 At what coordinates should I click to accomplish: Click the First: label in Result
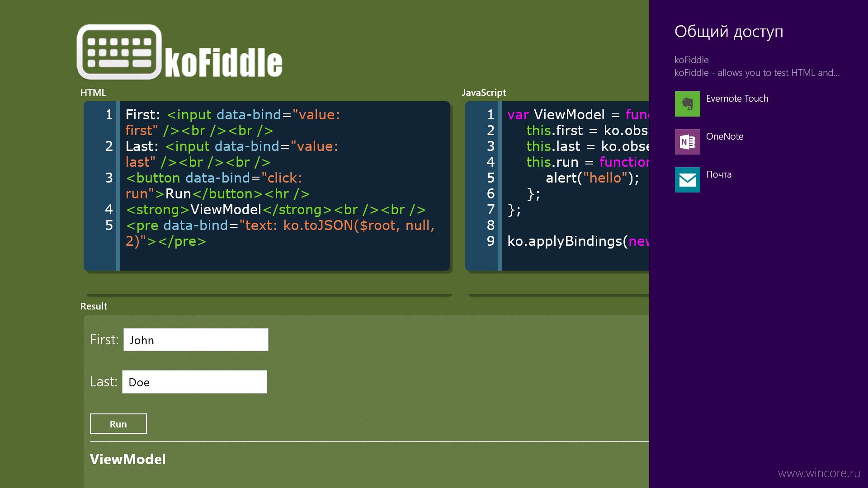(x=104, y=340)
